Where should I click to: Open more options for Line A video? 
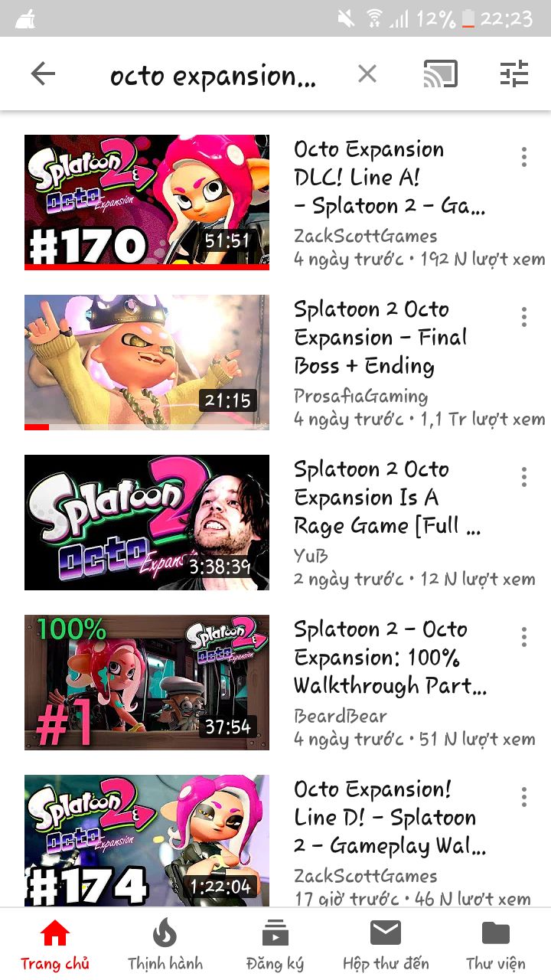click(524, 157)
